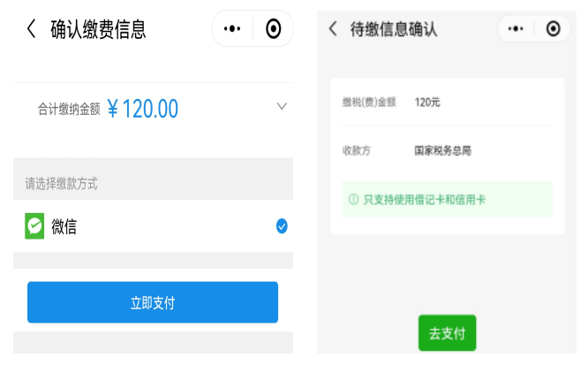
Task: Close mini program on 待缴信息确认 screen
Action: point(553,28)
